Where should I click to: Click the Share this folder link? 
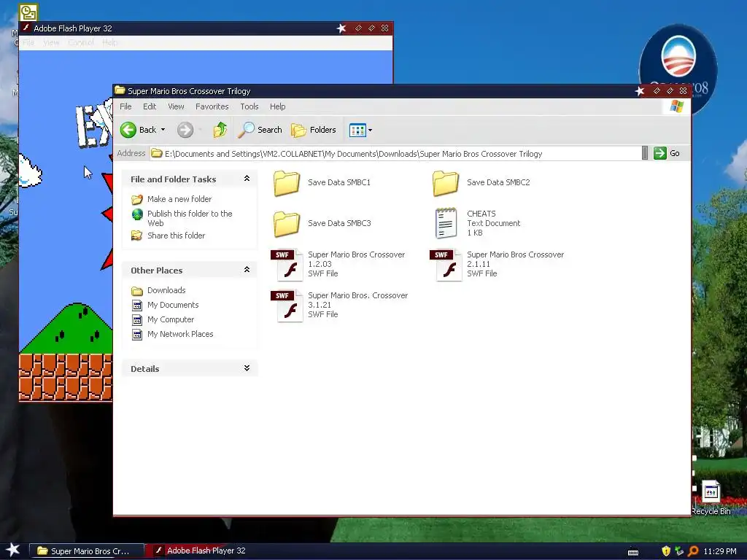click(176, 236)
